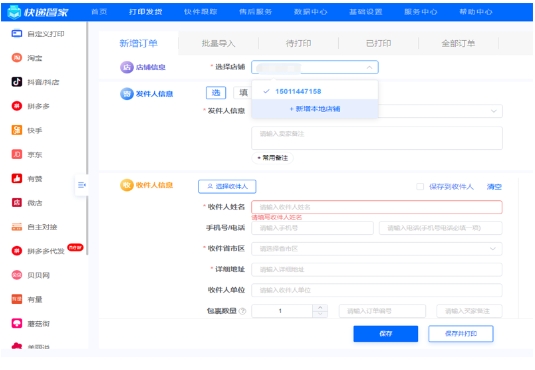Switch sender mode to 填
Screen dimensions: 535x370
click(x=243, y=92)
